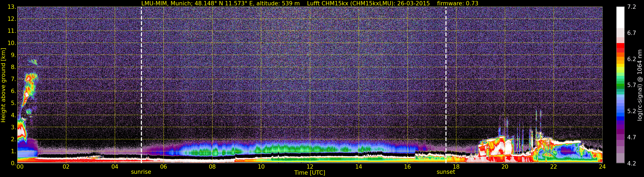Click the x-axis tick label '10'

click(261, 167)
